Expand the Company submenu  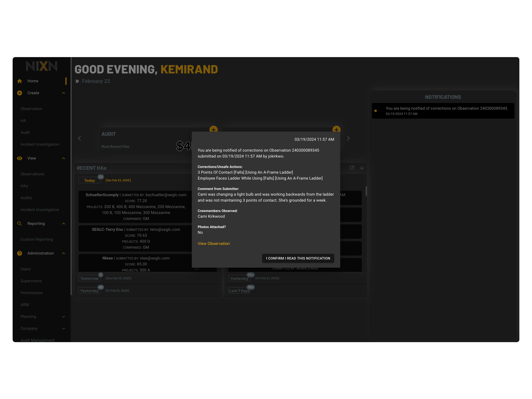(x=63, y=329)
